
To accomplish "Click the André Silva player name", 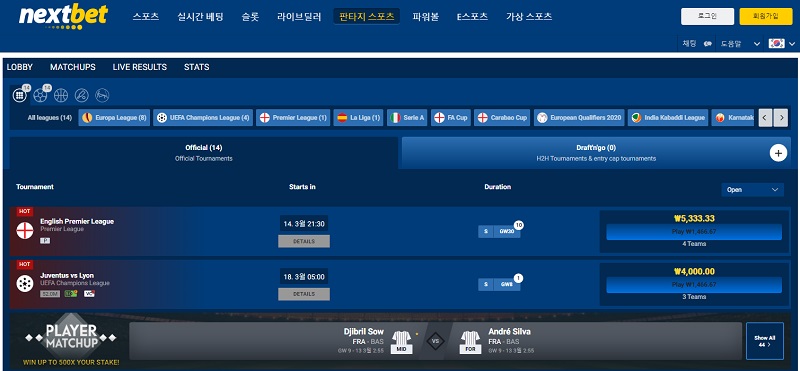I will point(509,332).
